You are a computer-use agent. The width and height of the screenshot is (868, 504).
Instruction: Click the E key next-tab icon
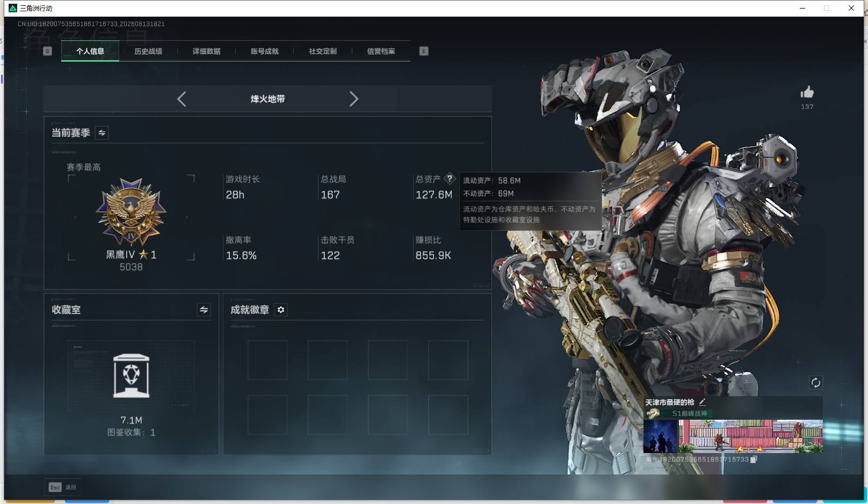(424, 51)
